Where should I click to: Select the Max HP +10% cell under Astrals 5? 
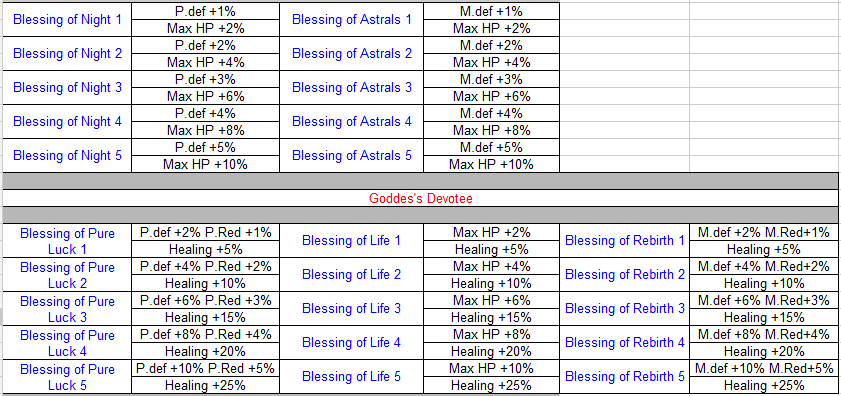click(491, 164)
